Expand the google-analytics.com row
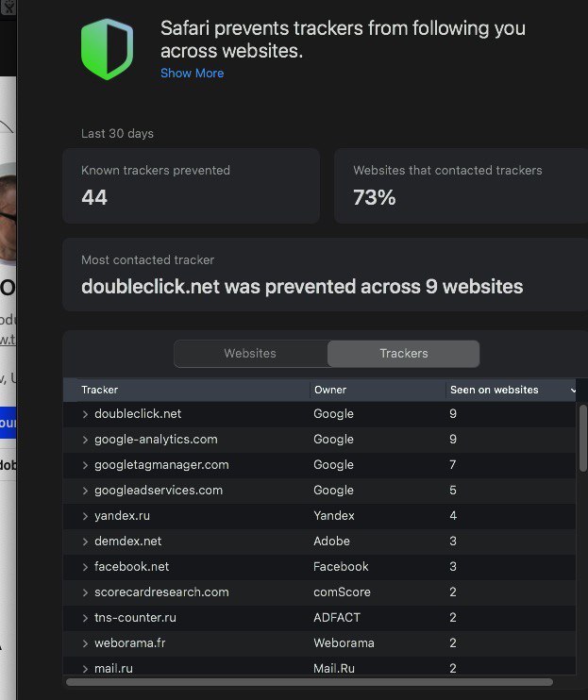The height and width of the screenshot is (700, 588). 85,440
